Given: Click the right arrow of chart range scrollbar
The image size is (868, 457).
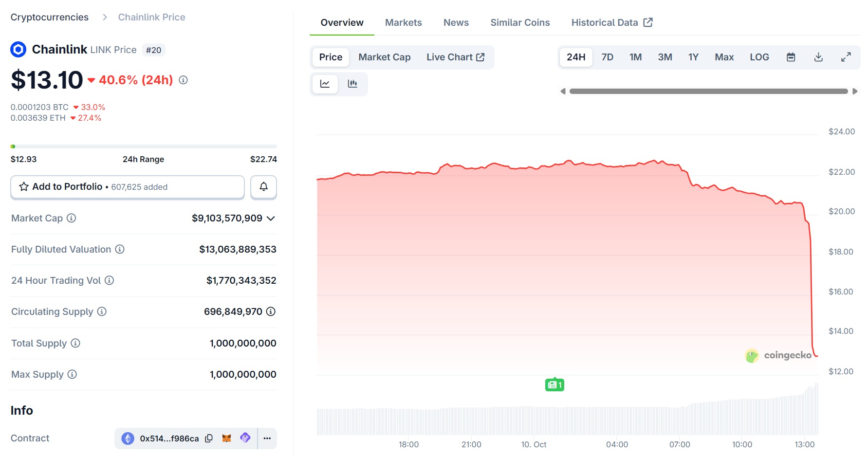Looking at the screenshot, I should tap(855, 91).
